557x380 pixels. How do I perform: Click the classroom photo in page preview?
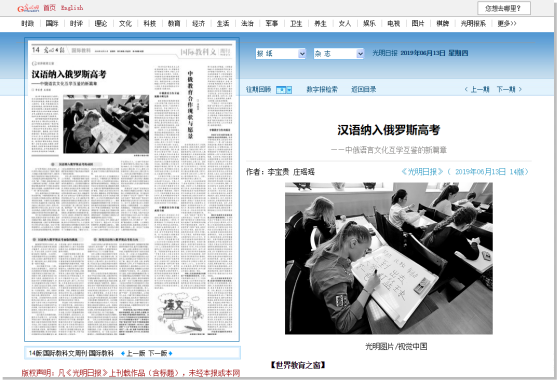[x=106, y=124]
